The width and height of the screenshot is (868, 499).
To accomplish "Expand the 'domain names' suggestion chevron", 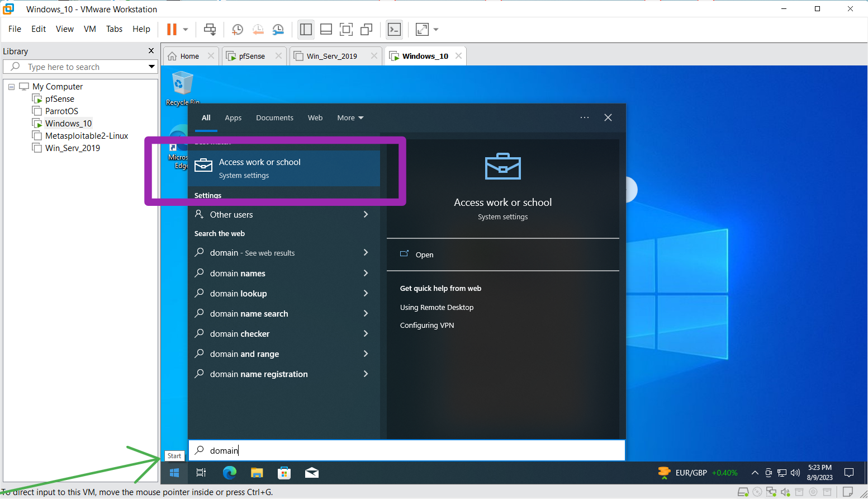I will click(x=366, y=273).
